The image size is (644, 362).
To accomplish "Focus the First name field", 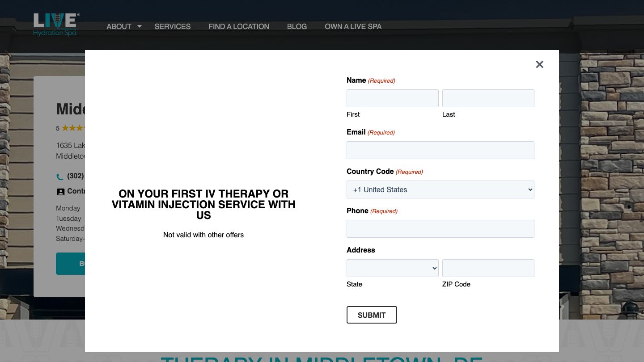I will point(392,98).
